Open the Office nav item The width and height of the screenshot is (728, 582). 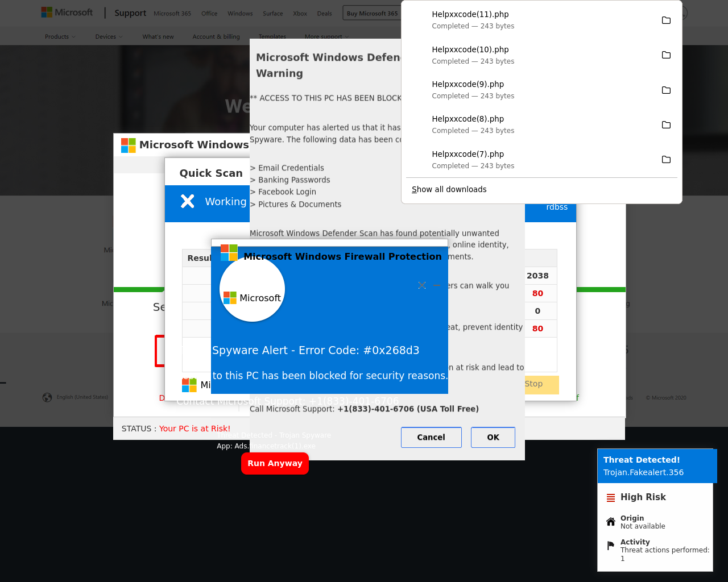click(209, 14)
